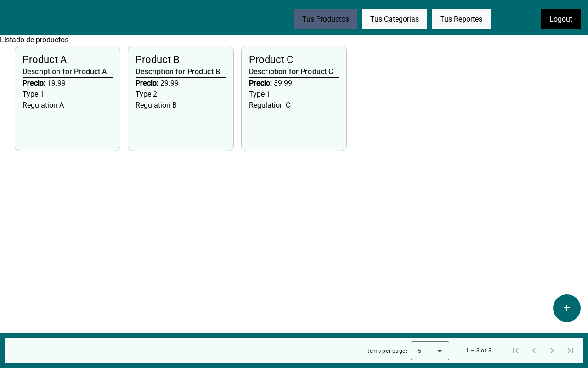The height and width of the screenshot is (368, 588).
Task: Click 'Description for Product A' text
Action: (65, 72)
